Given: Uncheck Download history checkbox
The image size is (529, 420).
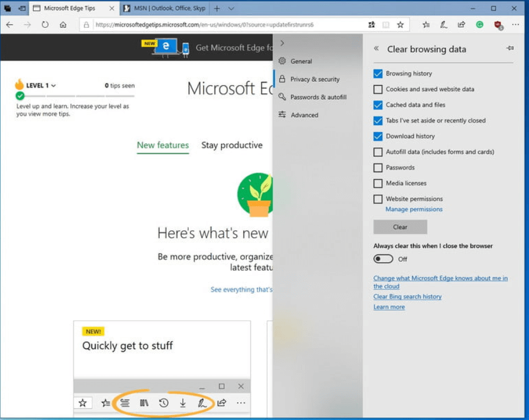Looking at the screenshot, I should point(378,136).
